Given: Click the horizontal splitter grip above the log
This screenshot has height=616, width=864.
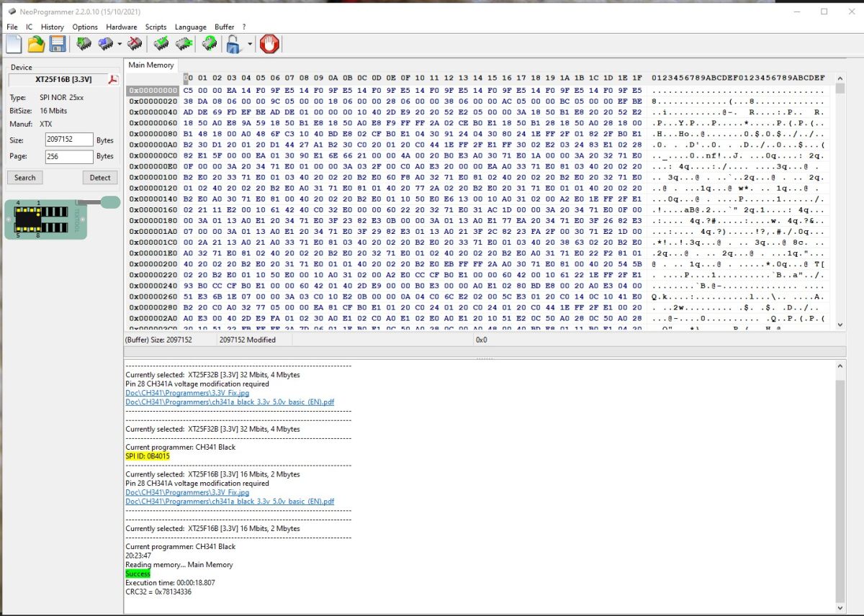Looking at the screenshot, I should [485, 358].
